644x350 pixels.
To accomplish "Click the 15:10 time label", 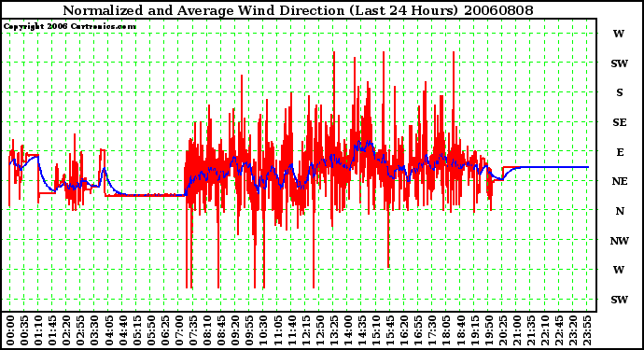I will 376,330.
